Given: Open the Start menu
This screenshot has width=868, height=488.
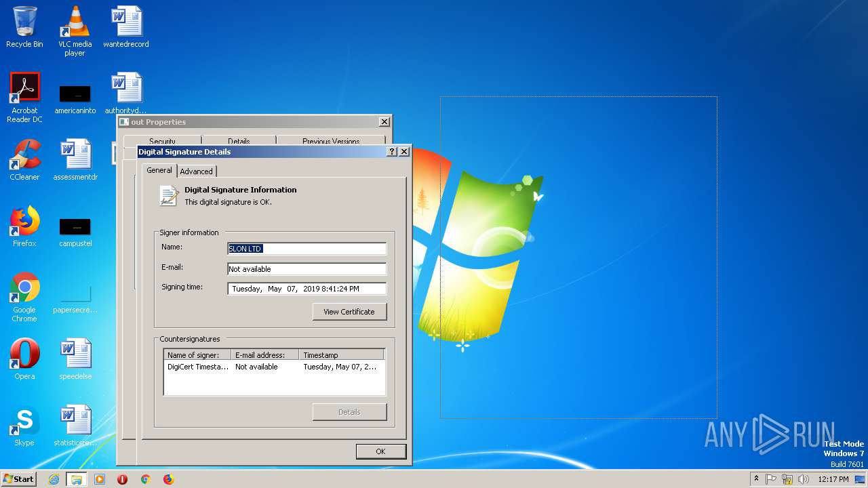Looking at the screenshot, I should click(18, 479).
